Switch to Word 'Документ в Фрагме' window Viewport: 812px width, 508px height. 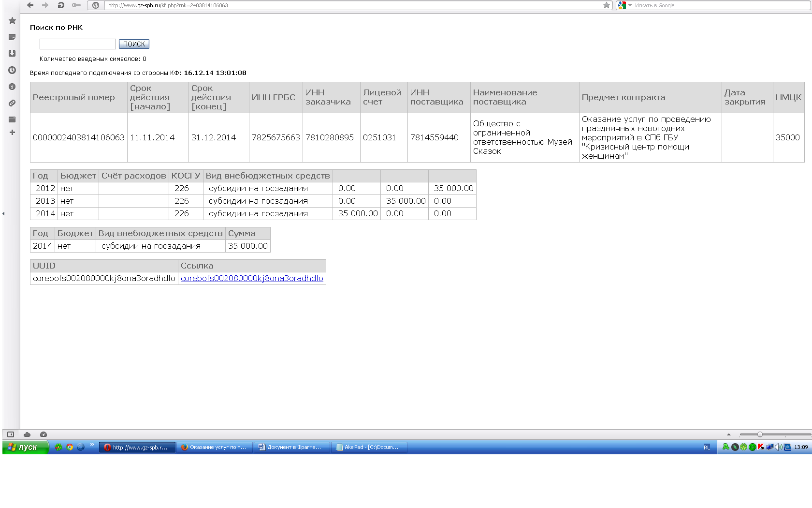tap(292, 447)
